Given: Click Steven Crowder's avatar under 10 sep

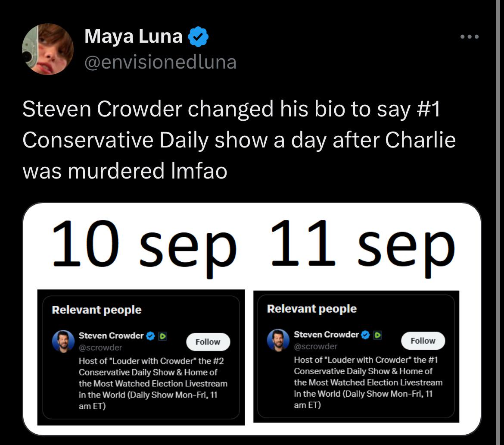Looking at the screenshot, I should point(63,342).
